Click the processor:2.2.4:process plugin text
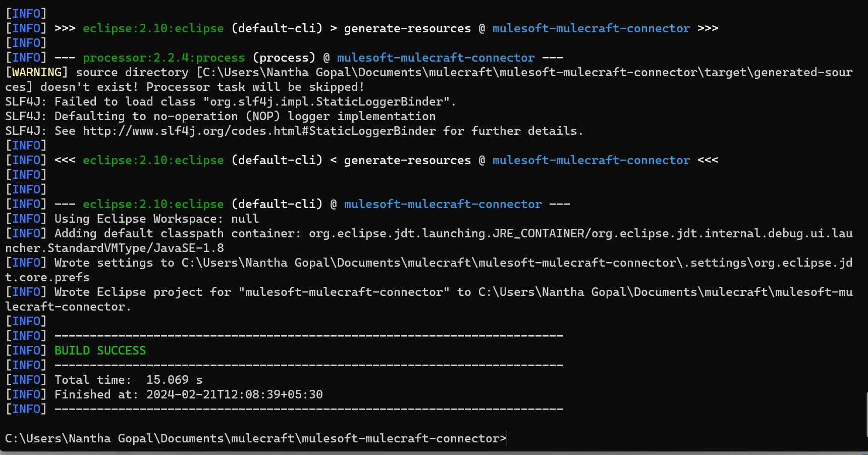The image size is (868, 455). 164,58
